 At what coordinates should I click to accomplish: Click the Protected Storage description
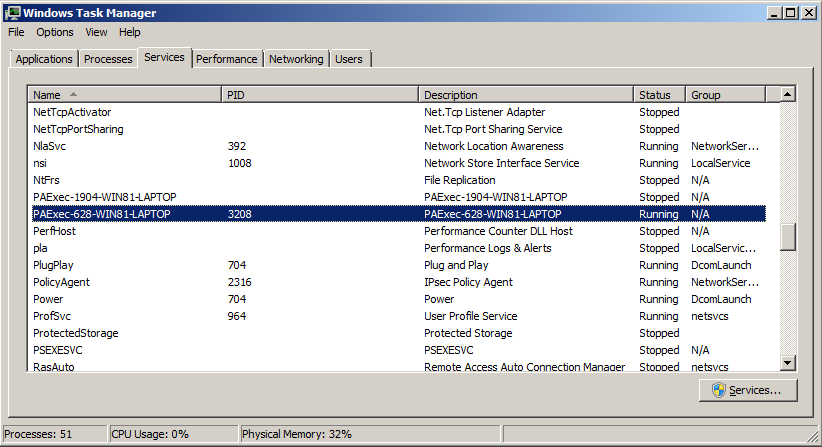468,333
